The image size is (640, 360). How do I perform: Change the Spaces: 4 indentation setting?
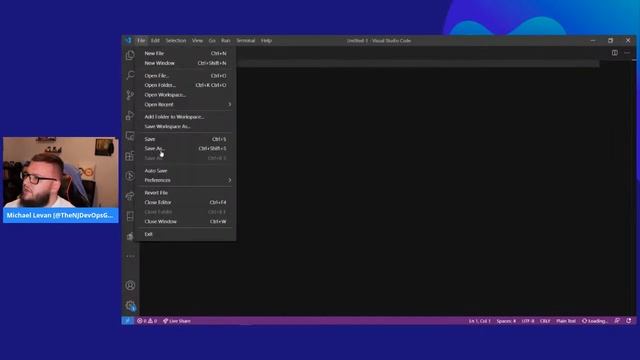click(x=506, y=321)
